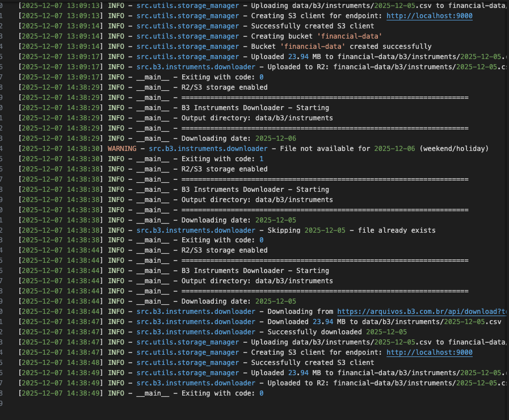Image resolution: width=509 pixels, height=420 pixels.
Task: Select the 'Output directory' line at 14:38:38
Action: [257, 200]
